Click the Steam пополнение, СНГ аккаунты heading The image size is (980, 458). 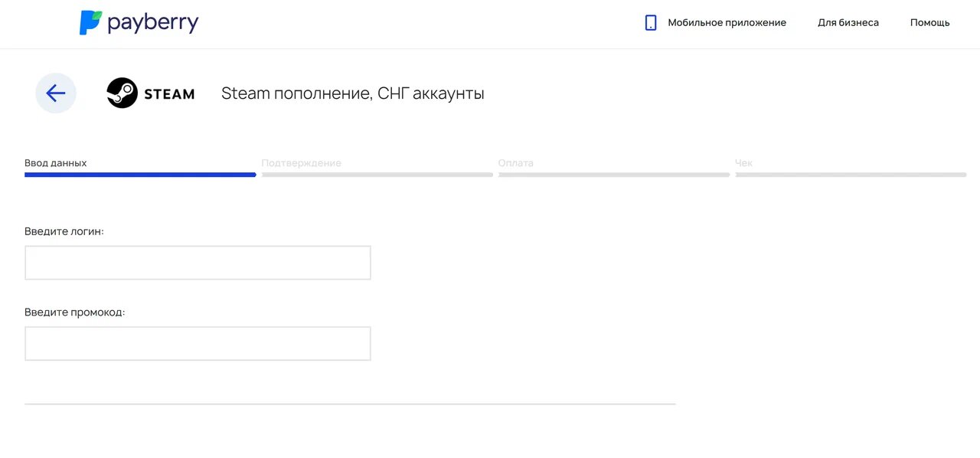pos(352,93)
